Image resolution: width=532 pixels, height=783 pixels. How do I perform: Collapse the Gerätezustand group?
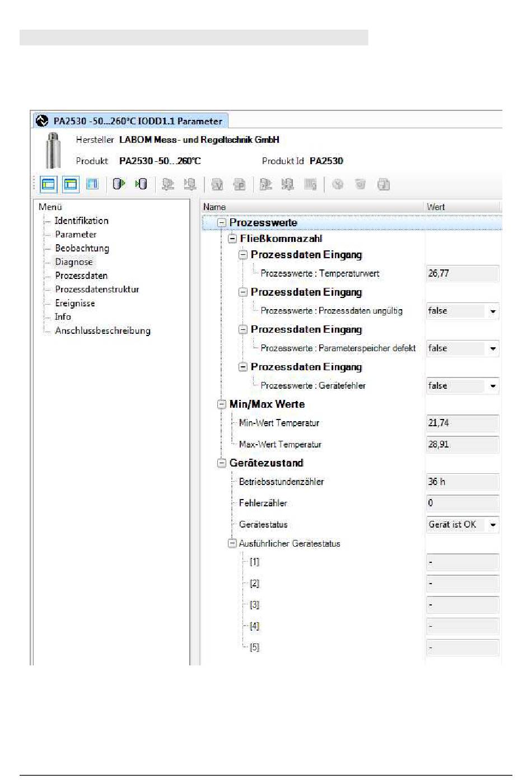coord(222,463)
